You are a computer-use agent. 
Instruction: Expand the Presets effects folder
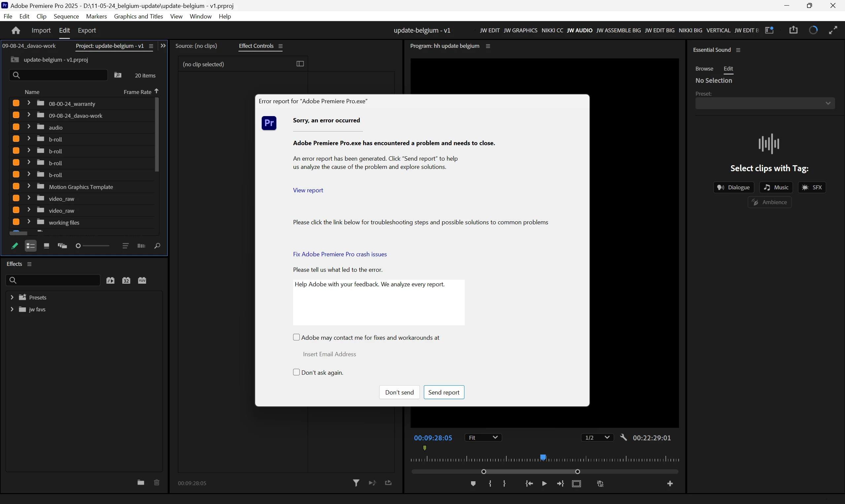12,297
